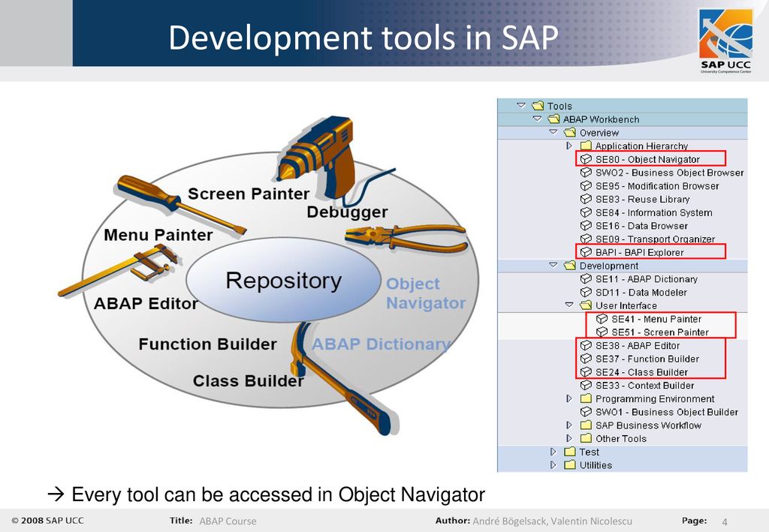Click the cube icon beside SWO2 Business Object Browser
This screenshot has height=532, width=769.
[x=586, y=173]
